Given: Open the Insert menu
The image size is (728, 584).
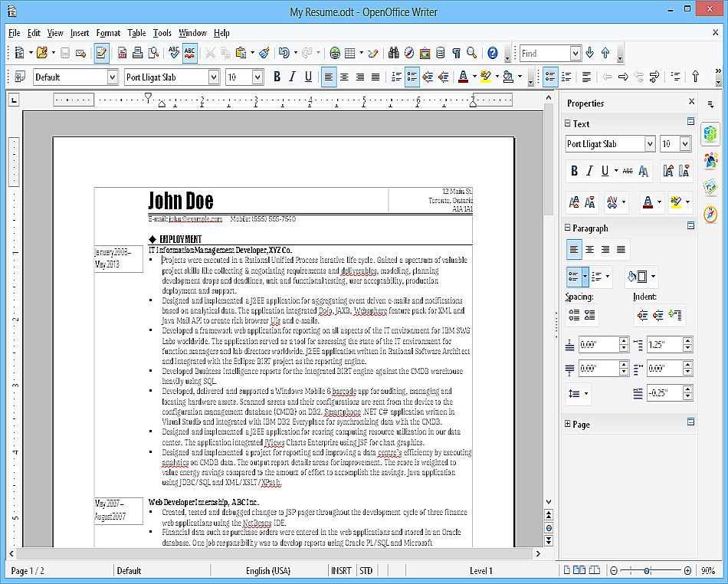Looking at the screenshot, I should point(80,33).
